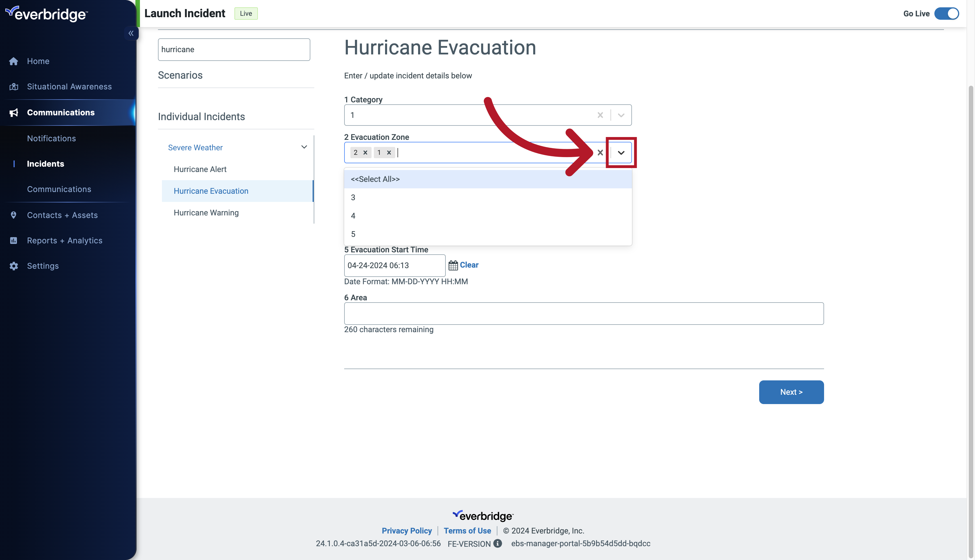Click the collapse sidebar toggle arrow

(x=131, y=33)
